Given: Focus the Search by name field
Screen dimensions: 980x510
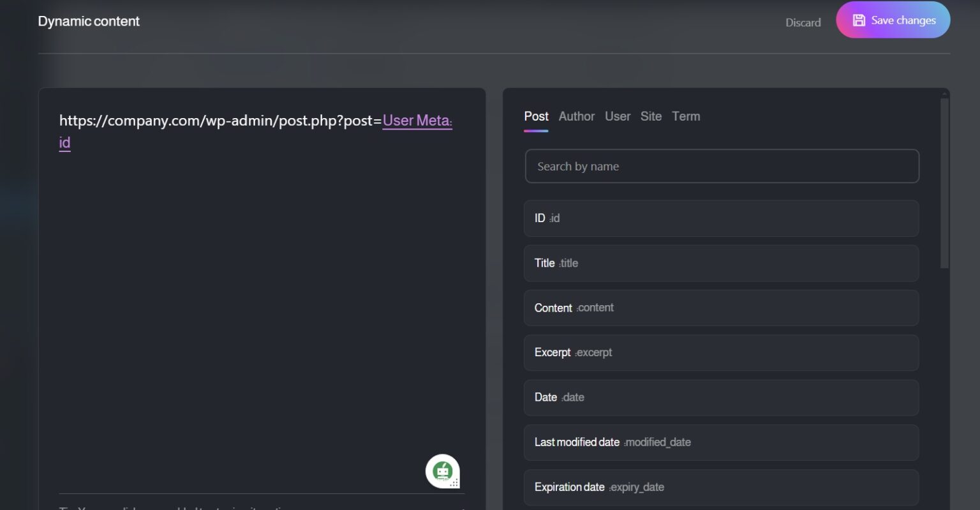Looking at the screenshot, I should coord(722,166).
